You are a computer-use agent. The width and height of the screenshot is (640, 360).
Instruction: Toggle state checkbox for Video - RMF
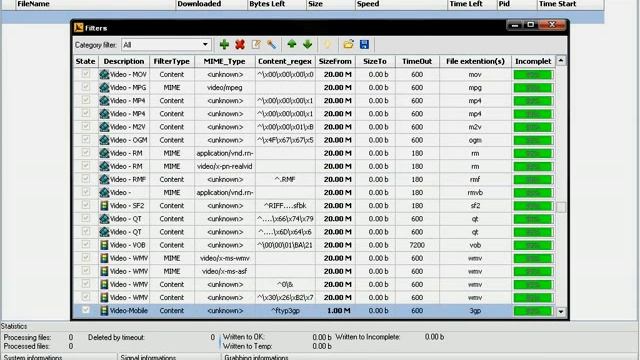pyautogui.click(x=86, y=179)
